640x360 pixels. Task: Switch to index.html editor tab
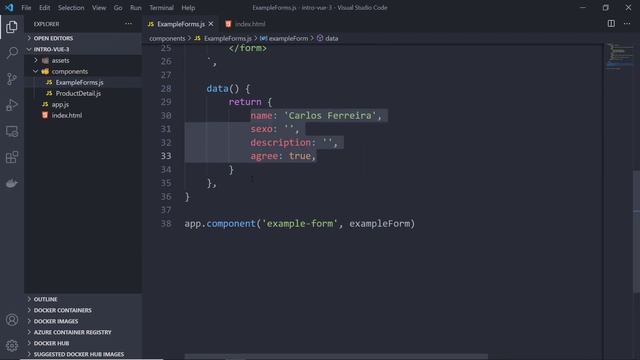(246, 24)
